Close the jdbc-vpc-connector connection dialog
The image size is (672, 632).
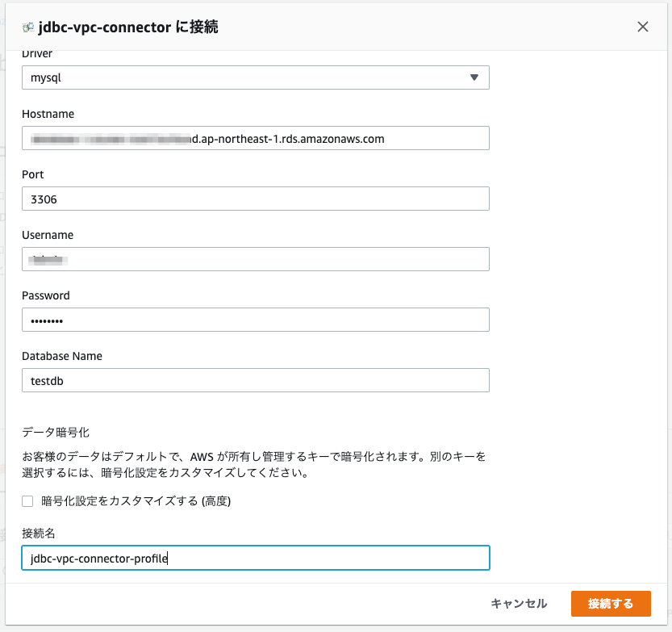(643, 27)
